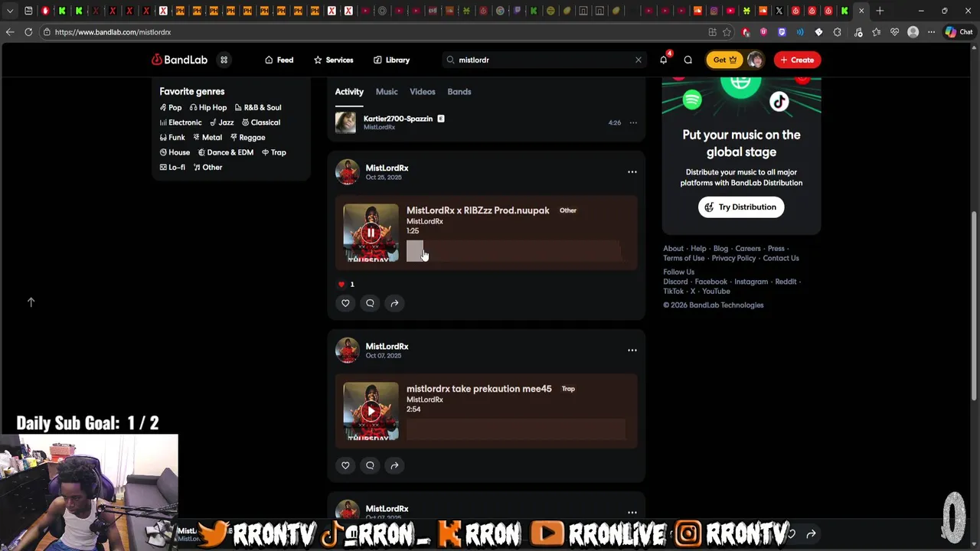Share the take prekaution mee45 post
980x551 pixels.
[394, 465]
